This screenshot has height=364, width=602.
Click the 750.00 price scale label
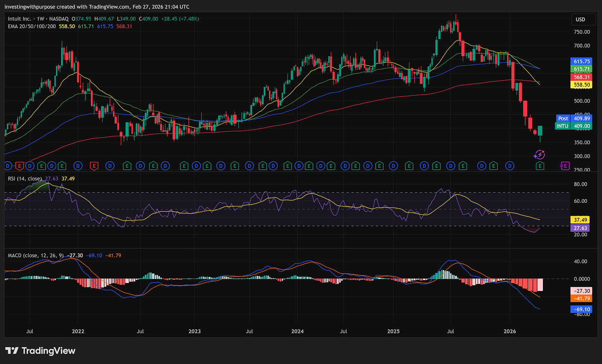tap(582, 32)
